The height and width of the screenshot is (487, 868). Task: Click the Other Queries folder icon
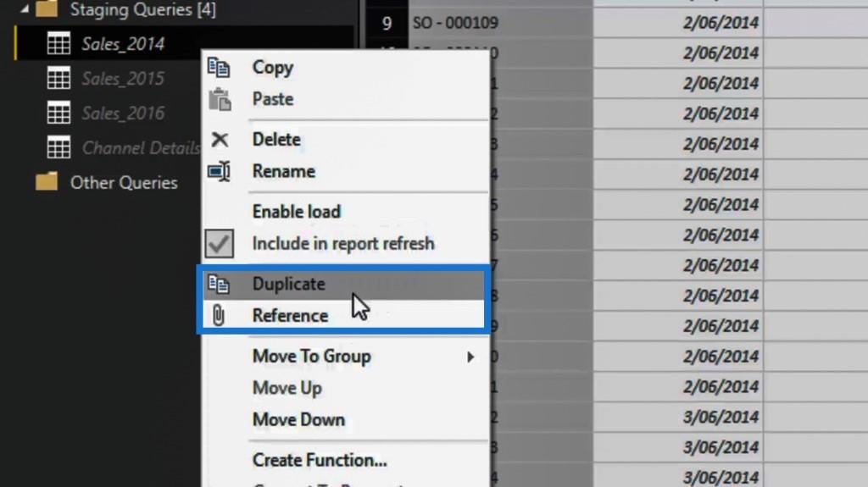coord(47,181)
